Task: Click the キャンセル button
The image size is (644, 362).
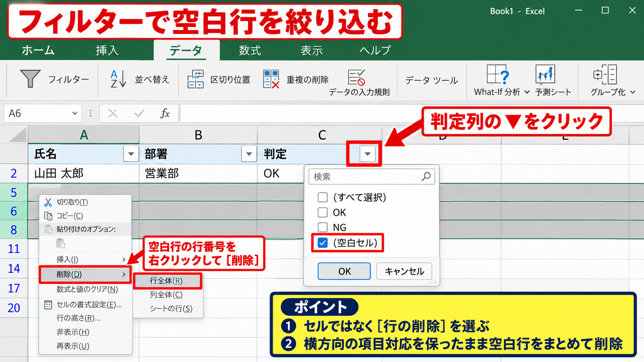Action: tap(404, 271)
